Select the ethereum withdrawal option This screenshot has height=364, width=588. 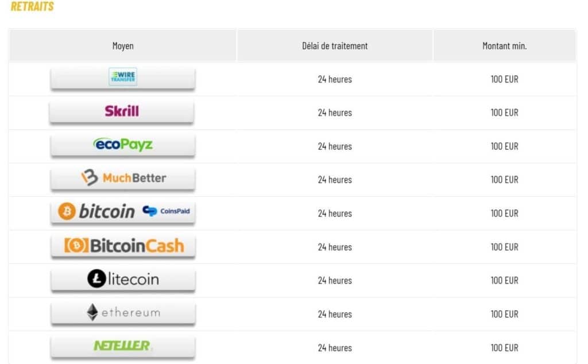point(123,313)
